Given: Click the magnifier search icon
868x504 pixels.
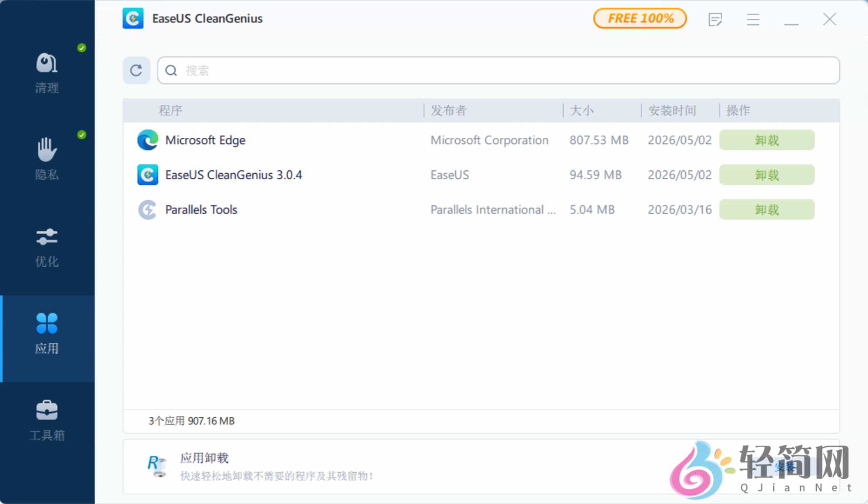Looking at the screenshot, I should click(171, 70).
